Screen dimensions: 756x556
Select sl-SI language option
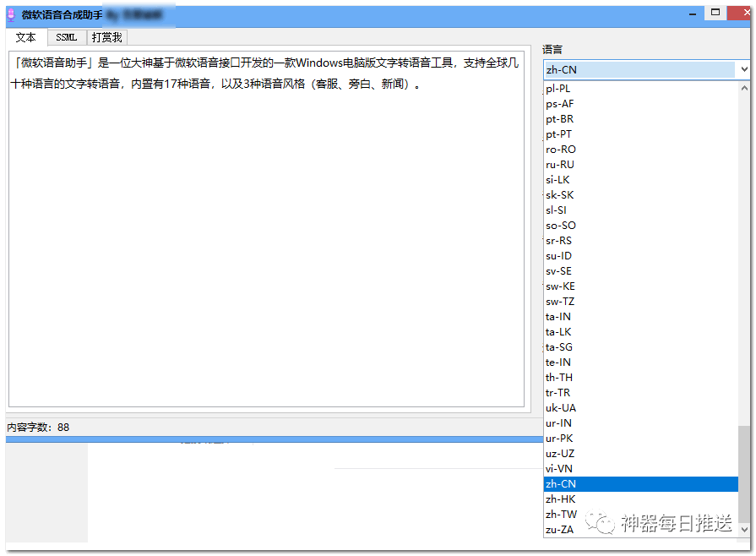tap(641, 210)
